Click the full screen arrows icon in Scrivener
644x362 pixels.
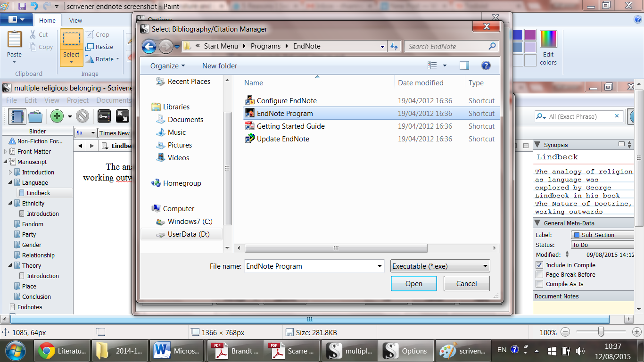point(123,116)
